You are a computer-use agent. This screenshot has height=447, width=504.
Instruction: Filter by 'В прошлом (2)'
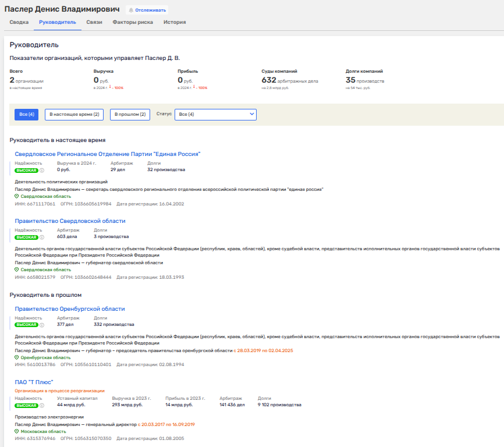[x=130, y=115]
